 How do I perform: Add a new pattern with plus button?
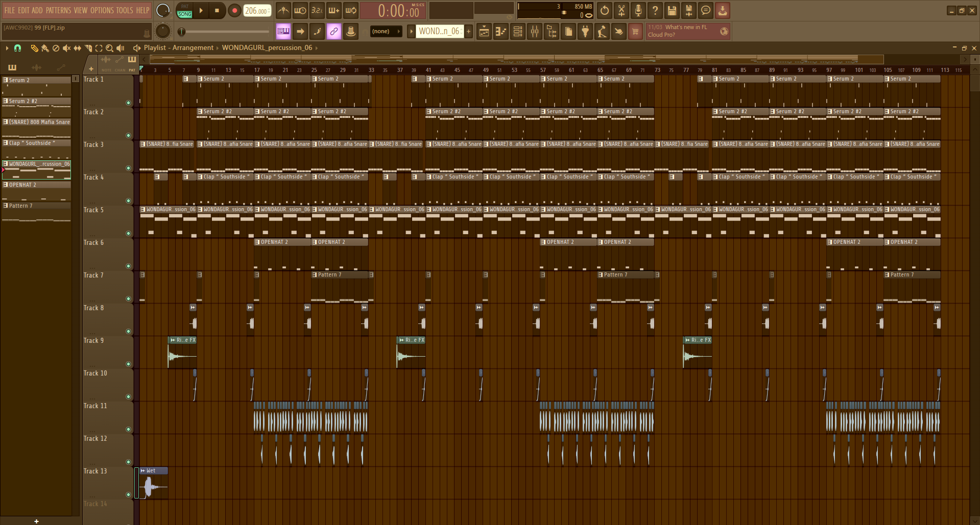tap(468, 32)
